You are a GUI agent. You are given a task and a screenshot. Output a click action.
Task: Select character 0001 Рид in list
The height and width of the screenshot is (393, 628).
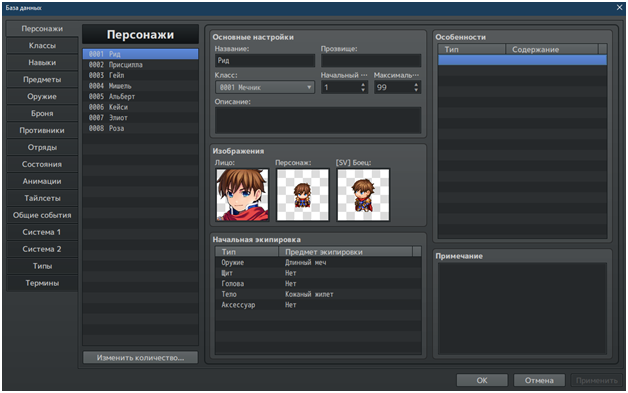click(x=140, y=54)
